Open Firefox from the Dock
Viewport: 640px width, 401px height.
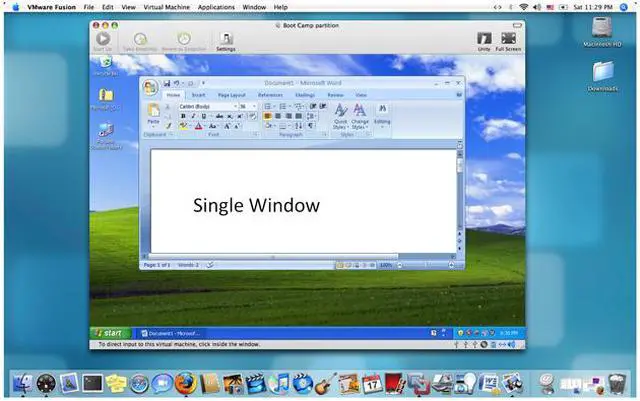pyautogui.click(x=186, y=383)
